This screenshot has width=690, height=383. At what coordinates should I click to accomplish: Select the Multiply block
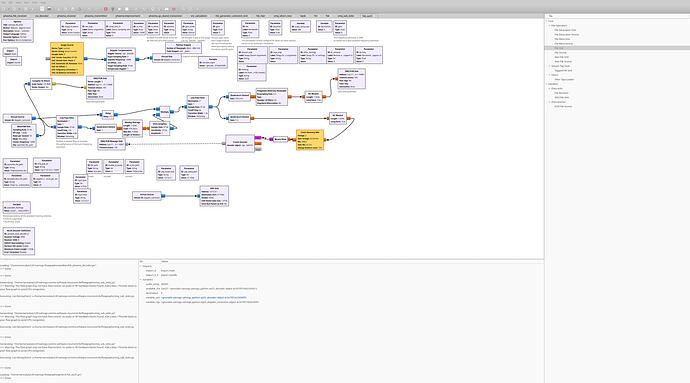165,112
